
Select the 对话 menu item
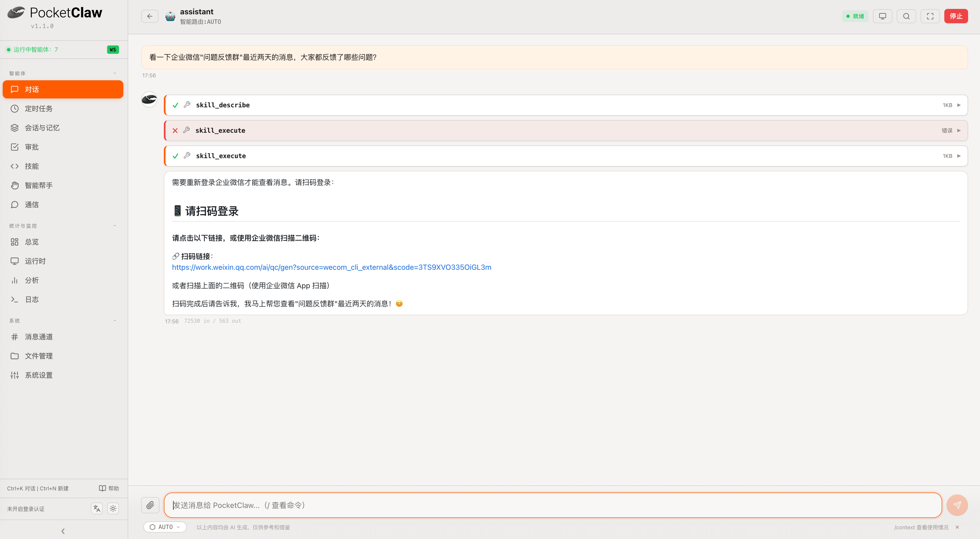pyautogui.click(x=63, y=89)
